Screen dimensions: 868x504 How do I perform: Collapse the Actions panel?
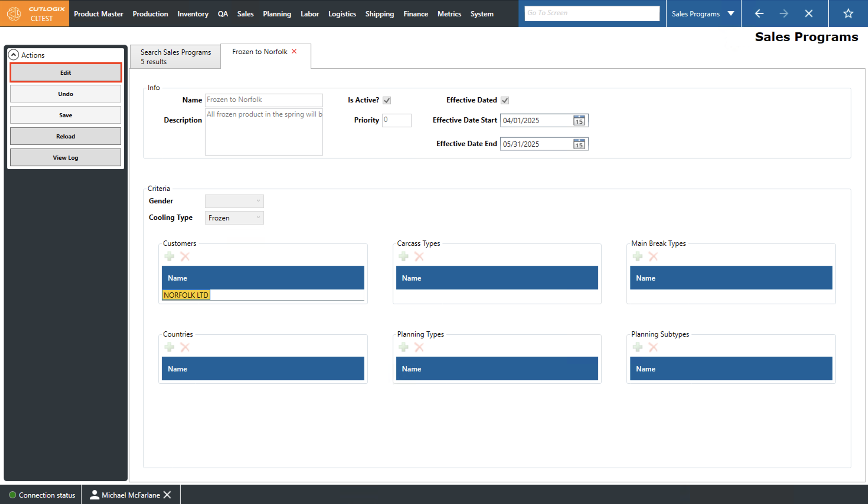pyautogui.click(x=14, y=55)
